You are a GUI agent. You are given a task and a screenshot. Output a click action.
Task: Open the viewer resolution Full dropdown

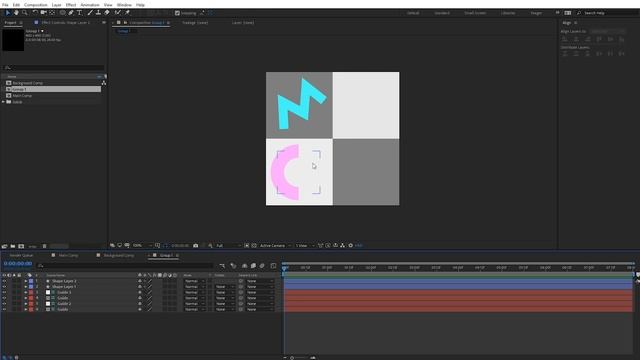228,246
